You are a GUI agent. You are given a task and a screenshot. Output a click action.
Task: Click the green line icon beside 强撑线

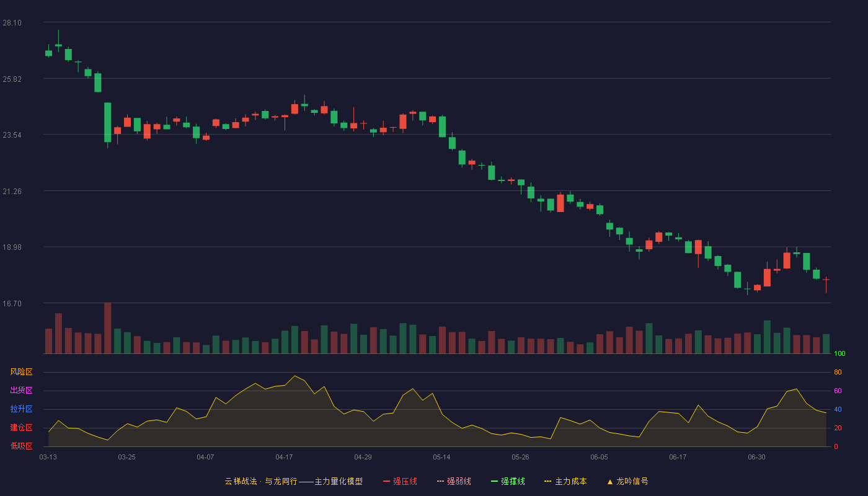pos(494,481)
